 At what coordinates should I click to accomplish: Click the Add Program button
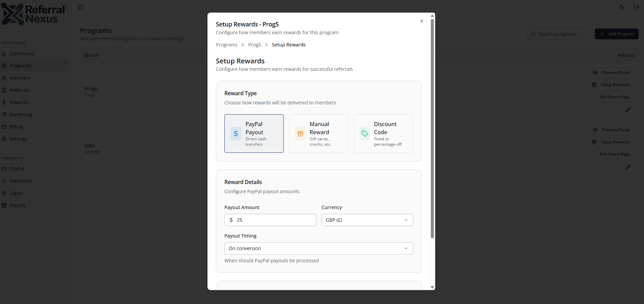coord(617,34)
